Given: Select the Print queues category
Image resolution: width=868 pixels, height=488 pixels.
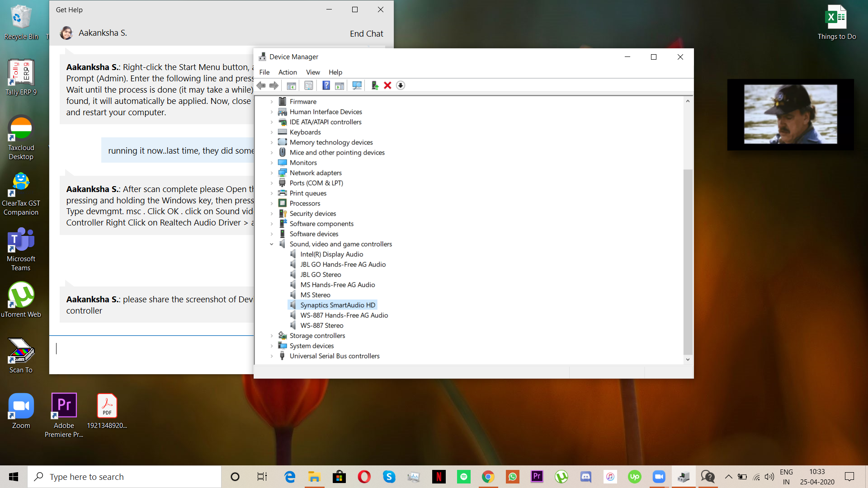Looking at the screenshot, I should [x=308, y=193].
